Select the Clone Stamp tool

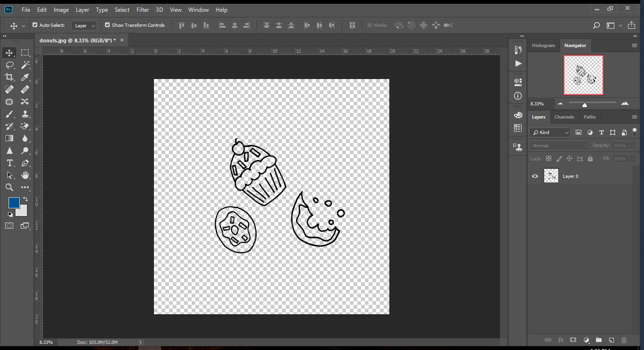[x=25, y=114]
